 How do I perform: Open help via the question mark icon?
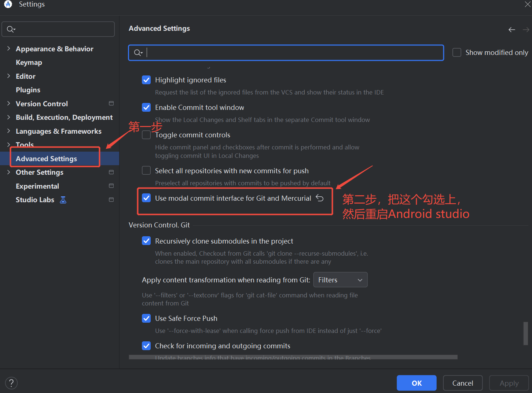pos(11,383)
